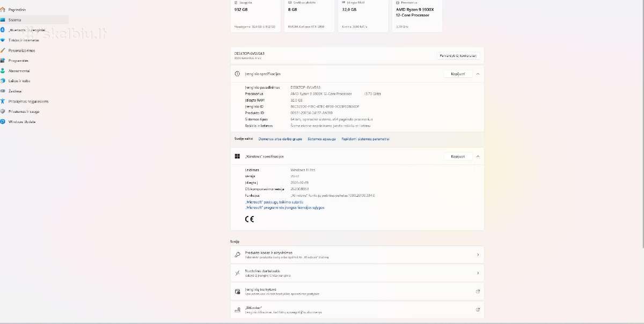Click the external-link icon on BitLocker row

pos(478,310)
